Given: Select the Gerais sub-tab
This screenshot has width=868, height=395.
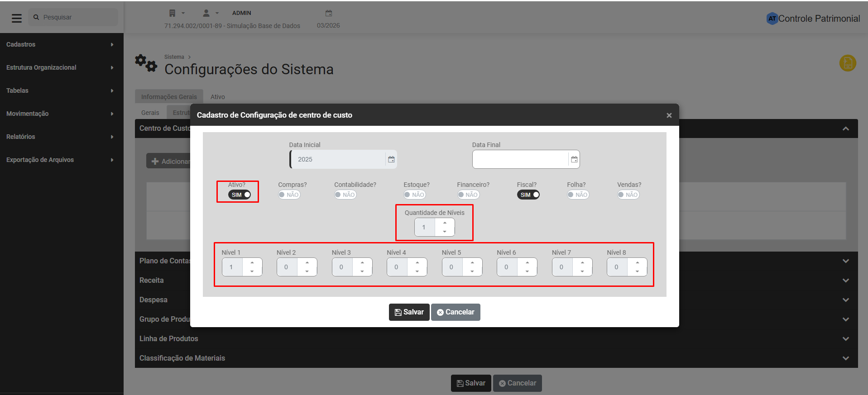Looking at the screenshot, I should click(x=150, y=113).
